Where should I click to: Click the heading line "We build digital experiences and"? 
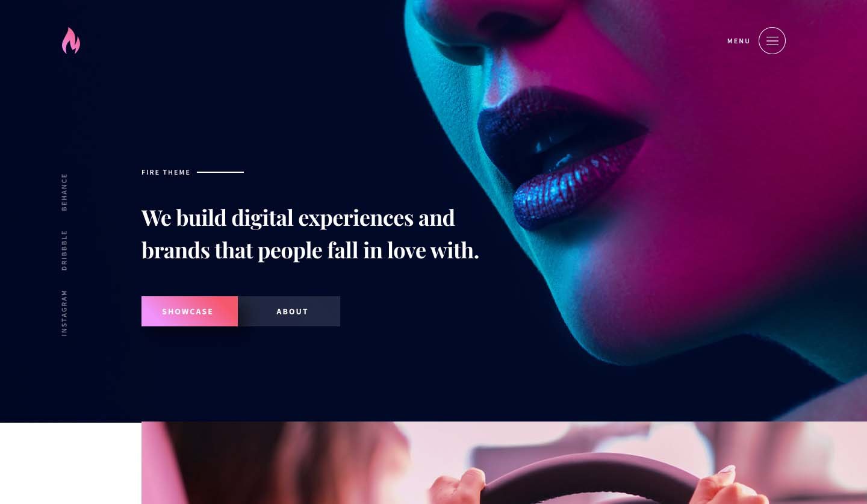tap(298, 218)
